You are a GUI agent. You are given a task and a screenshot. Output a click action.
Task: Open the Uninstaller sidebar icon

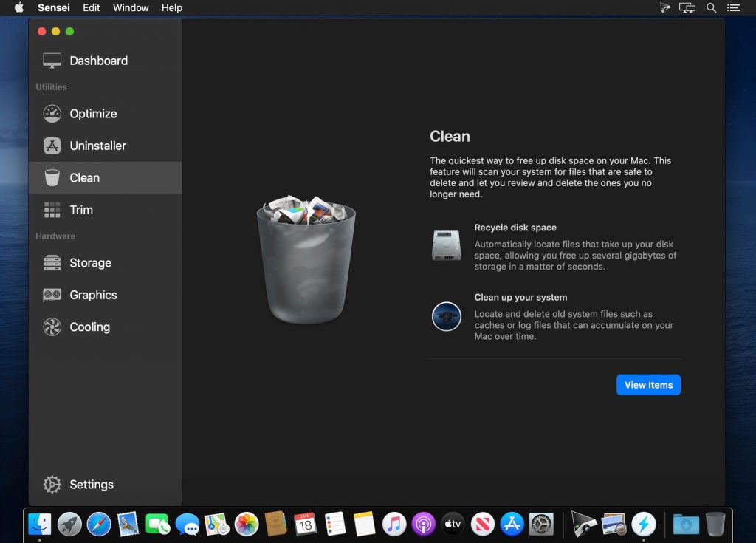[52, 146]
